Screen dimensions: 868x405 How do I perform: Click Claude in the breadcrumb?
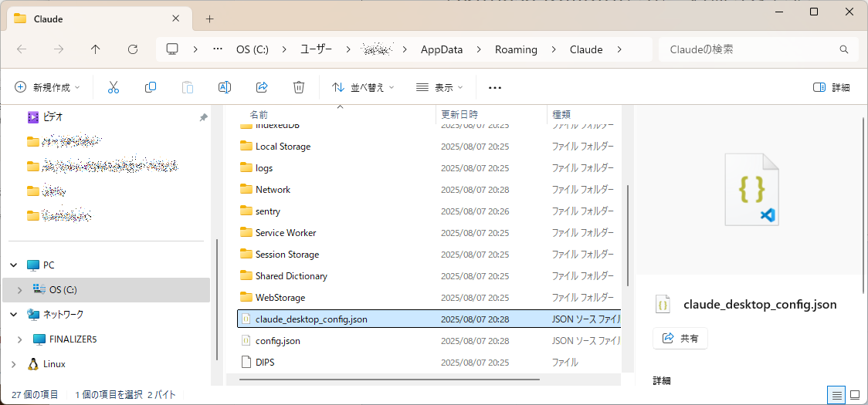point(586,49)
